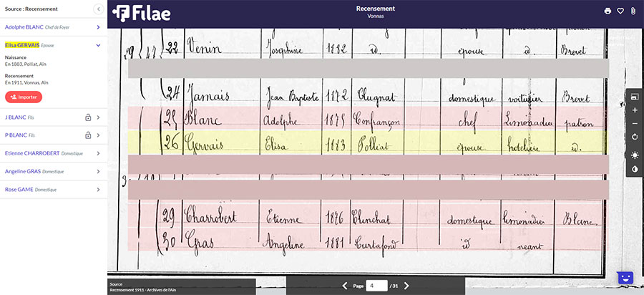Image resolution: width=644 pixels, height=295 pixels.
Task: Zoom in with the plus icon
Action: (635, 110)
